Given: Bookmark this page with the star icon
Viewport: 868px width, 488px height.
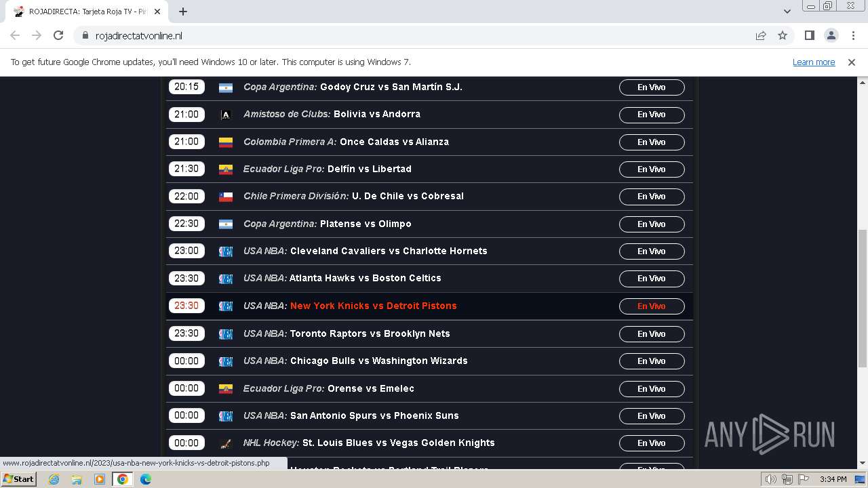Looking at the screenshot, I should 783,35.
